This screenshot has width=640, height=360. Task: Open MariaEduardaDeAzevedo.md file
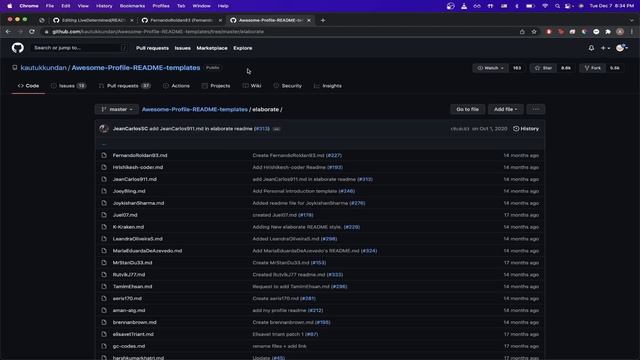(x=147, y=251)
